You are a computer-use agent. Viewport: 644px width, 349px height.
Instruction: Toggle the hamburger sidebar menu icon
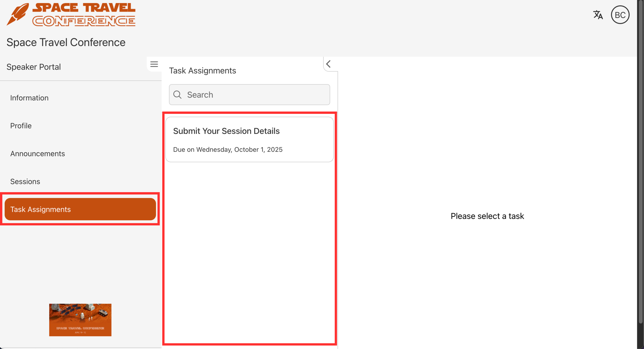[154, 64]
